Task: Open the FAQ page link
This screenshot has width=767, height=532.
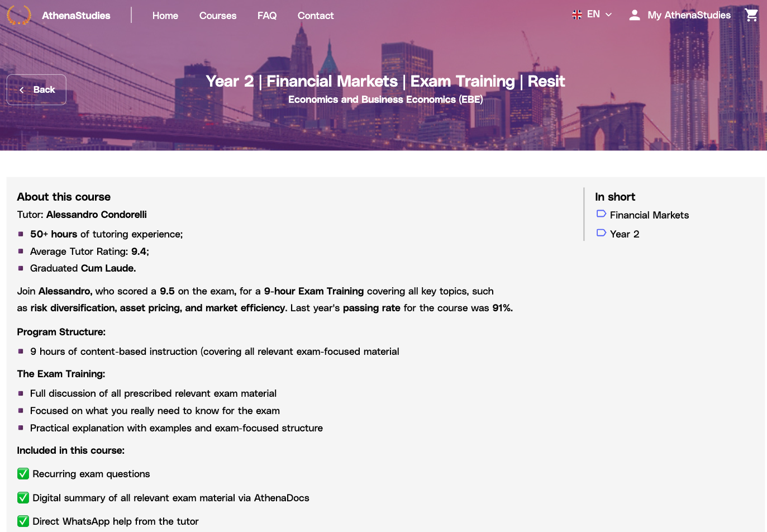Action: tap(267, 16)
